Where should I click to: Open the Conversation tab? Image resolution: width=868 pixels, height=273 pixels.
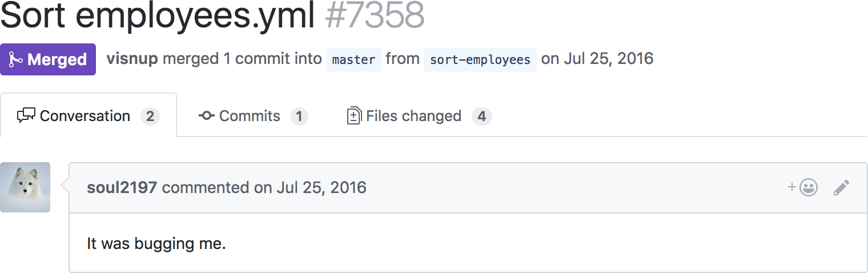[x=85, y=116]
